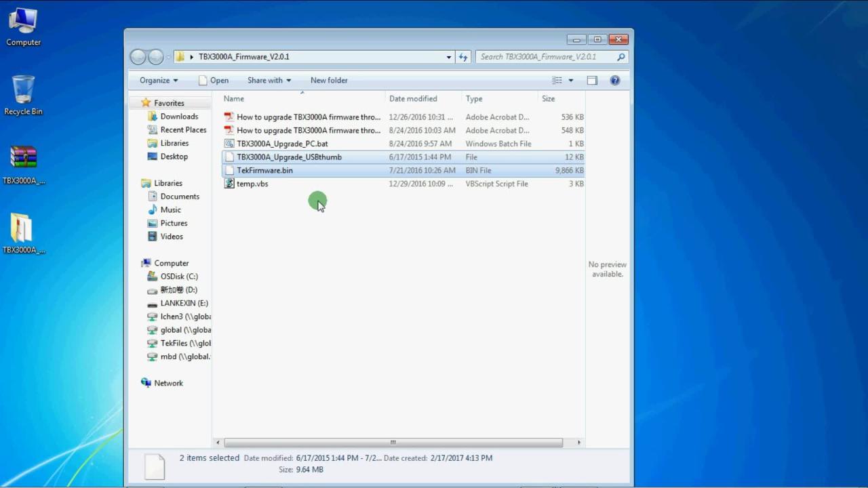Click the Network icon in navigation pane
This screenshot has height=488, width=868.
point(146,383)
